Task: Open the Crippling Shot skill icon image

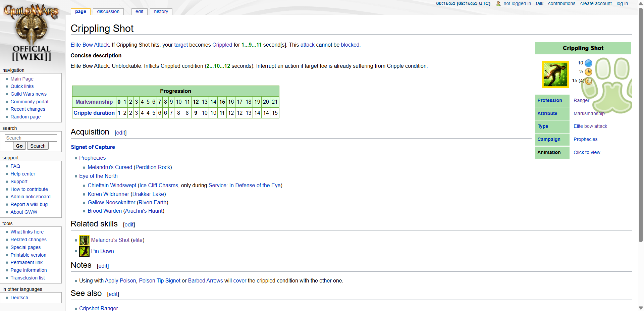Action: tap(555, 74)
